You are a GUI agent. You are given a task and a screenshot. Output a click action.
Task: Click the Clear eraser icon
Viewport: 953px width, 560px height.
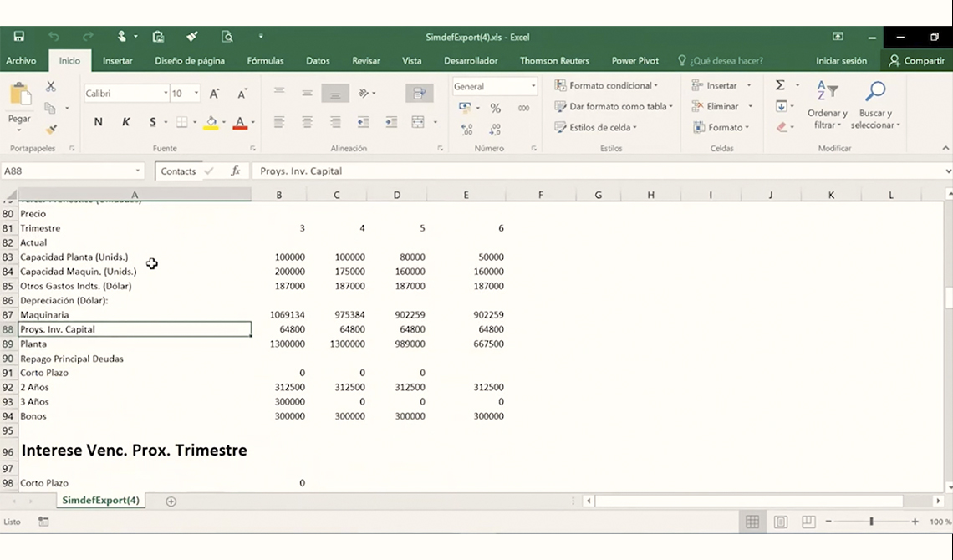[x=782, y=126]
